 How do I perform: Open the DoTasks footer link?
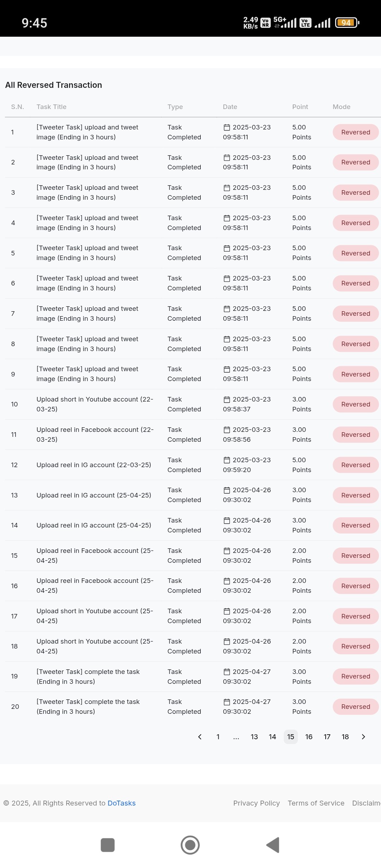point(122,803)
